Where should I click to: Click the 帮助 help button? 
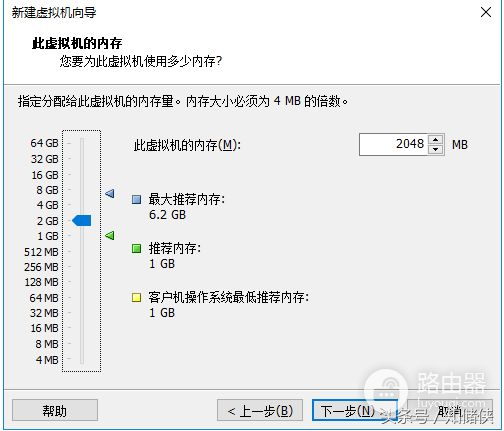click(x=55, y=411)
